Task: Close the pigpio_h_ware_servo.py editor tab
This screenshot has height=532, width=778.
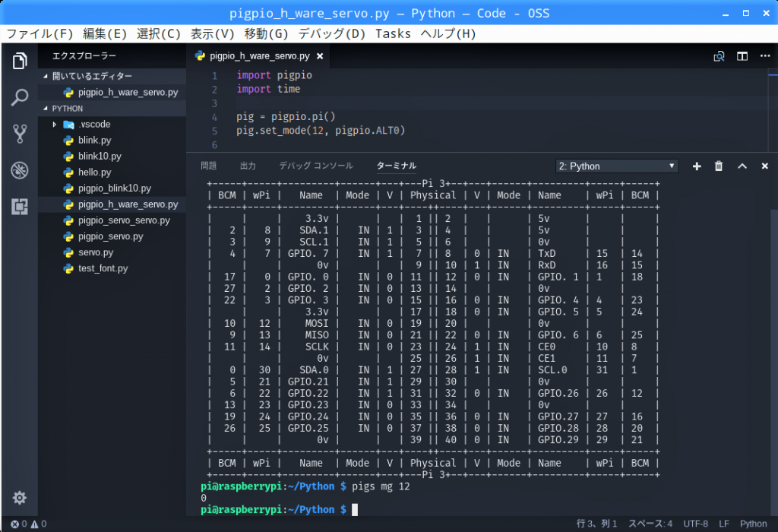Action: click(x=320, y=56)
